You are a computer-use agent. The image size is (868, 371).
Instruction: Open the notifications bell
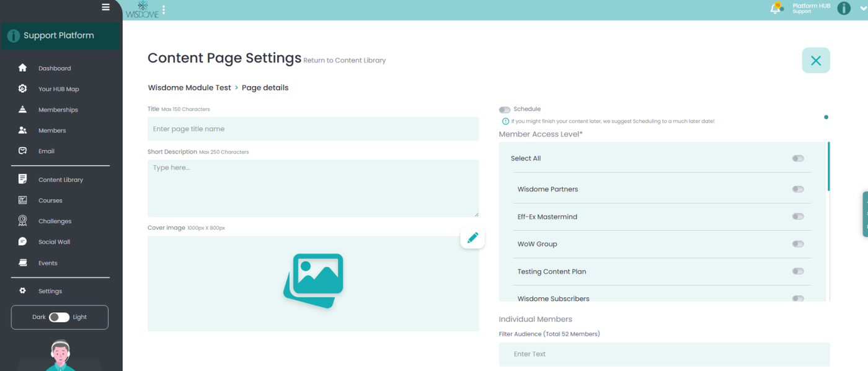click(x=776, y=8)
